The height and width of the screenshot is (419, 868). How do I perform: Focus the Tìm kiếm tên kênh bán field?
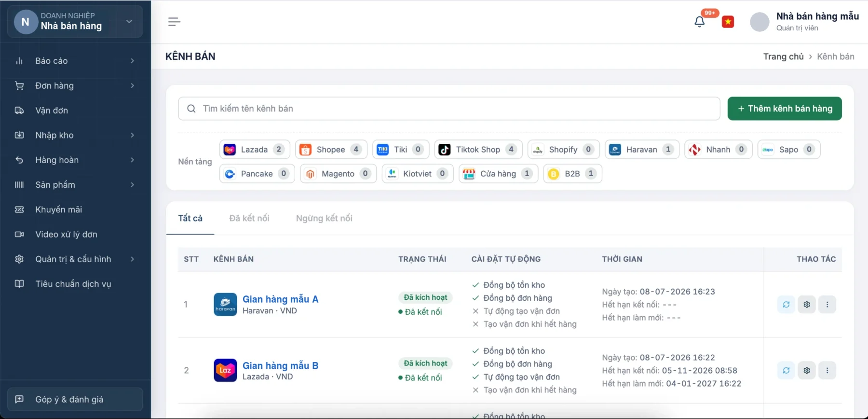click(449, 109)
